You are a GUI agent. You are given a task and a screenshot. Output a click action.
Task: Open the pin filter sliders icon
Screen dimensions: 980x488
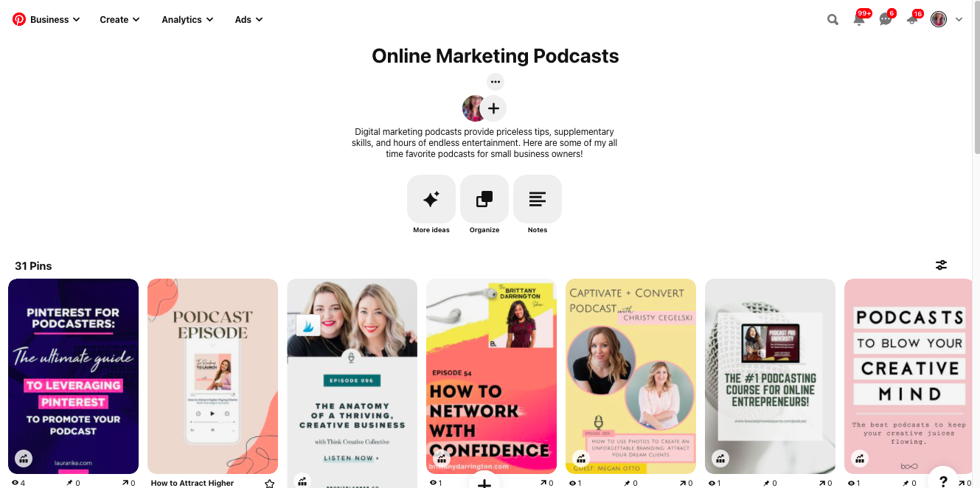click(x=941, y=265)
